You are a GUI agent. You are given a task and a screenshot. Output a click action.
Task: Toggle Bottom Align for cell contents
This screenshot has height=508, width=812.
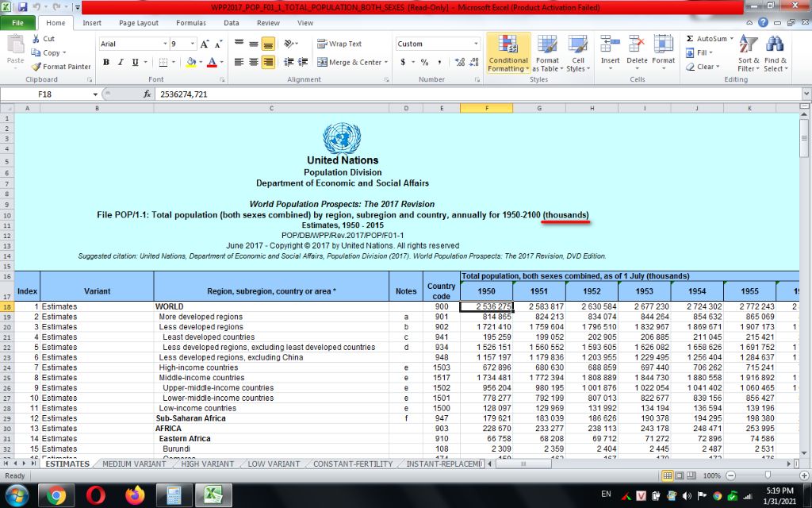[268, 44]
